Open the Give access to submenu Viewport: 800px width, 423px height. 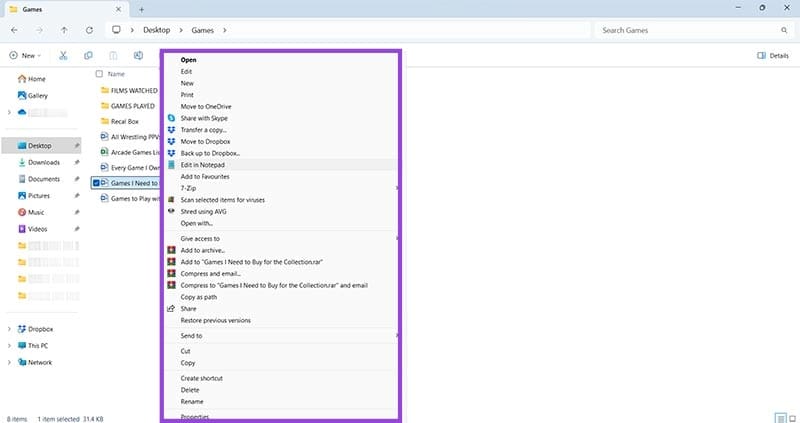pyautogui.click(x=281, y=238)
